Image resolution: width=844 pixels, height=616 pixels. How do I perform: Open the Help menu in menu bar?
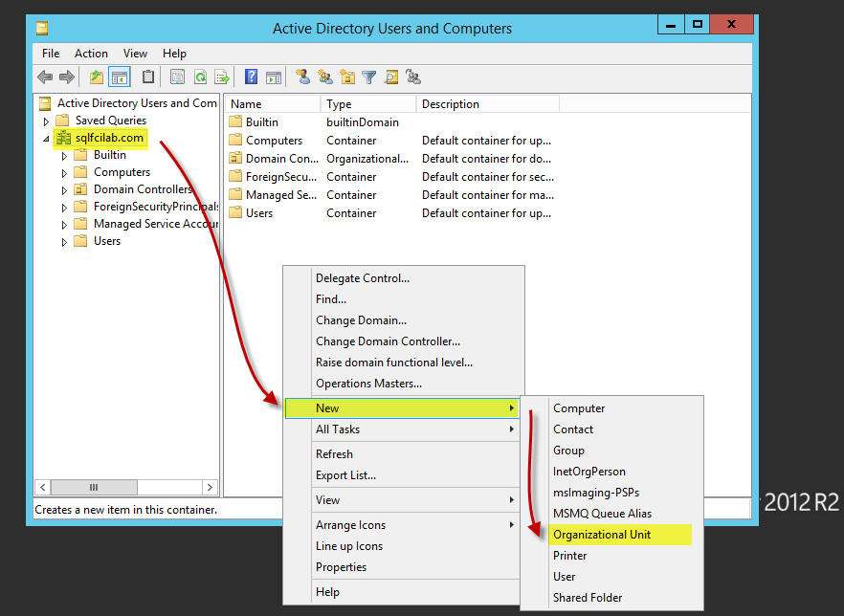point(174,54)
